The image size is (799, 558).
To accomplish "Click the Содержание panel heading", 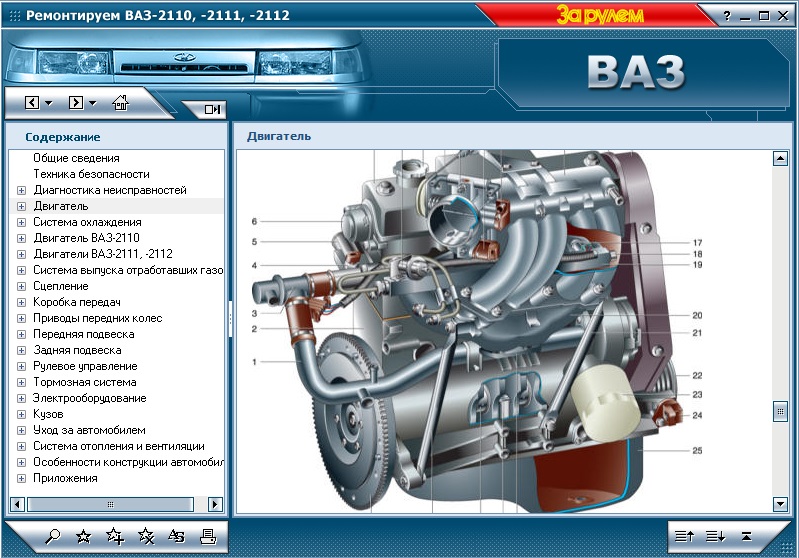I will tap(63, 137).
